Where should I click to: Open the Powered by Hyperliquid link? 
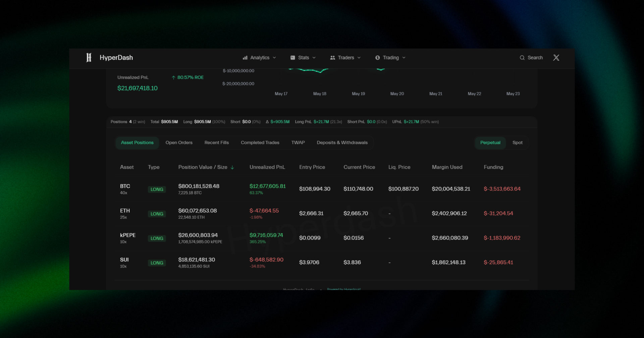tap(344, 289)
